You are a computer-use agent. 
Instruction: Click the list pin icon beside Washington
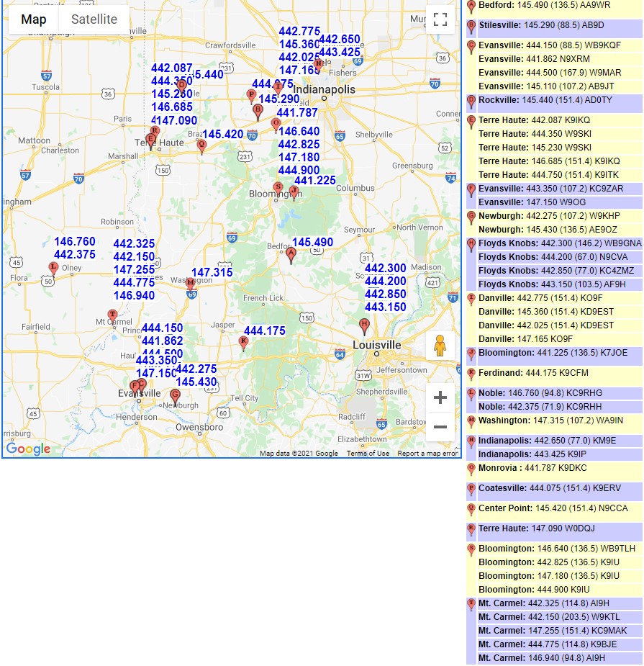pyautogui.click(x=471, y=423)
